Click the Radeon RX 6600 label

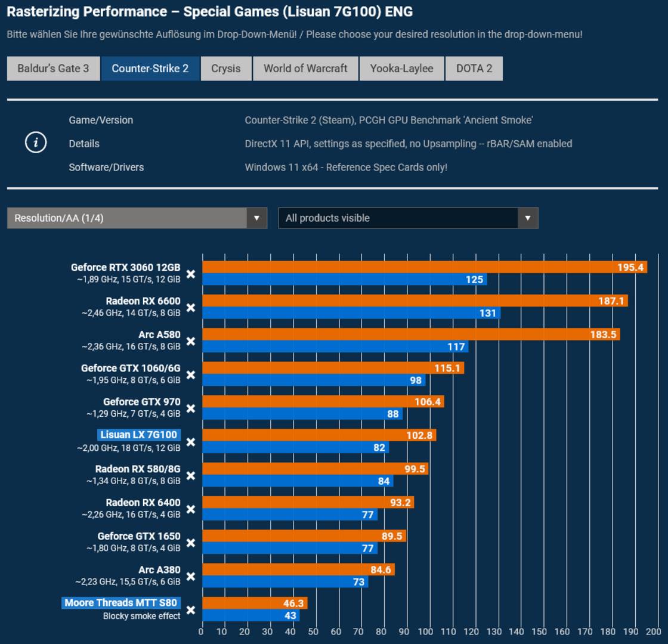pyautogui.click(x=143, y=301)
